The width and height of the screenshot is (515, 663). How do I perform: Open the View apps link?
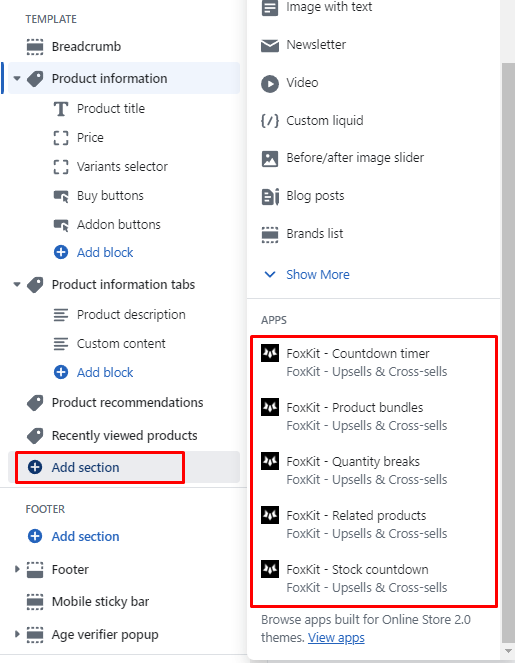pyautogui.click(x=336, y=637)
